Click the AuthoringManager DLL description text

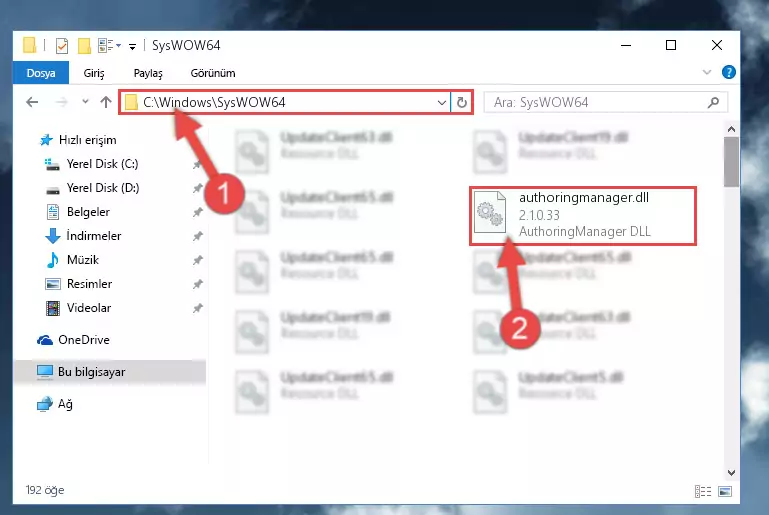585,232
